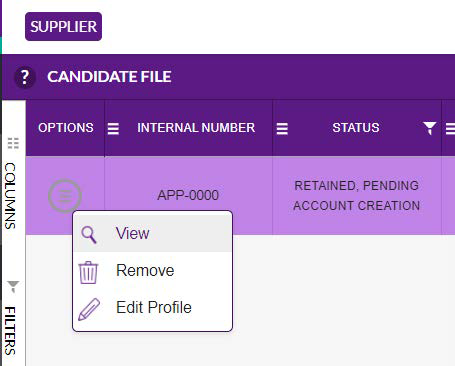
Task: Click the funnel icon above FILTERS
Action: point(13,286)
